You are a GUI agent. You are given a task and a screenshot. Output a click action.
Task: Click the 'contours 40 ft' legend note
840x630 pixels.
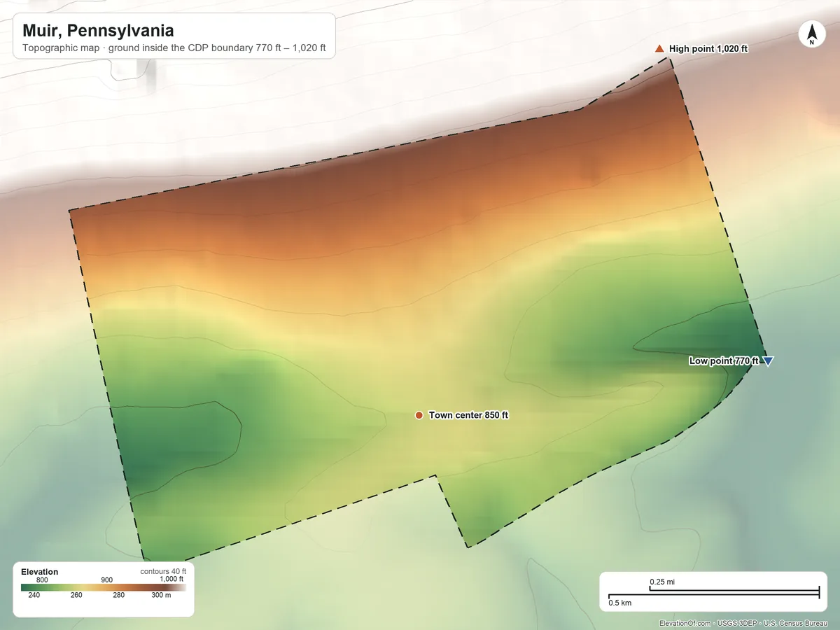click(163, 571)
